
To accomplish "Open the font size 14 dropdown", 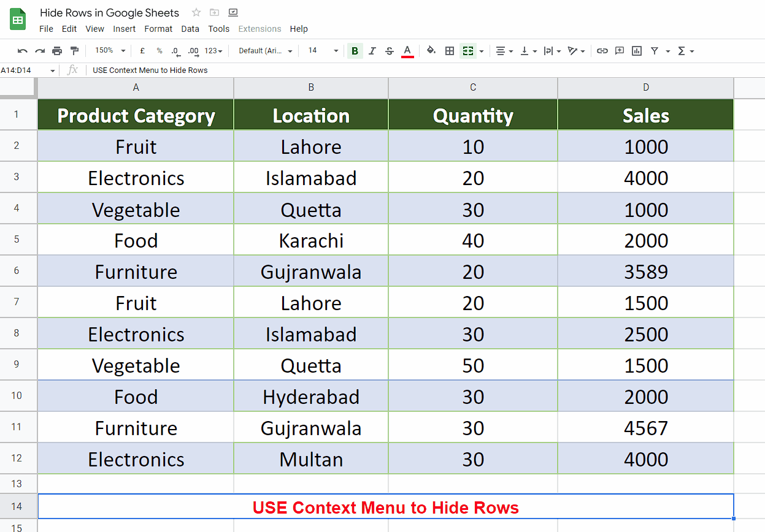I will coord(323,51).
